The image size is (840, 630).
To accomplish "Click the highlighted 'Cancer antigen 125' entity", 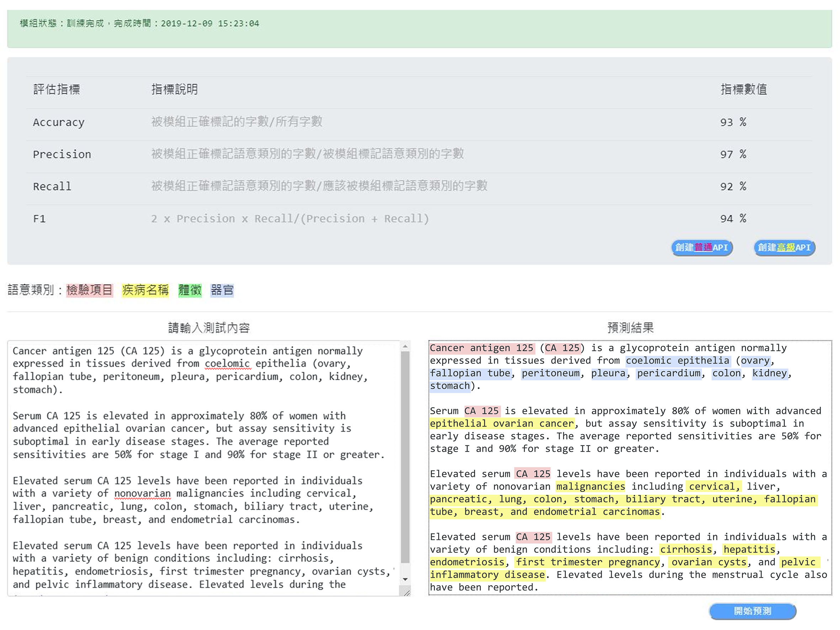I will pyautogui.click(x=482, y=348).
